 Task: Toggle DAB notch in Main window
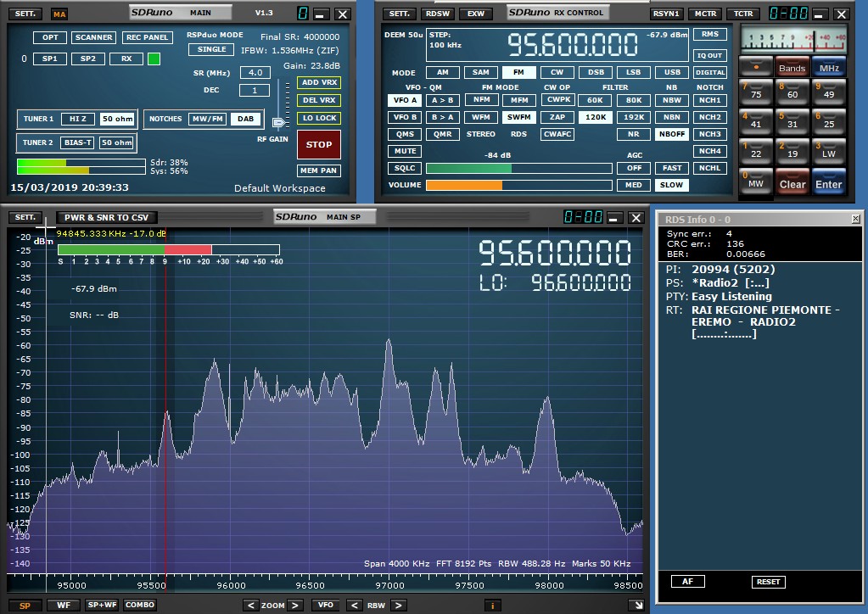click(245, 119)
